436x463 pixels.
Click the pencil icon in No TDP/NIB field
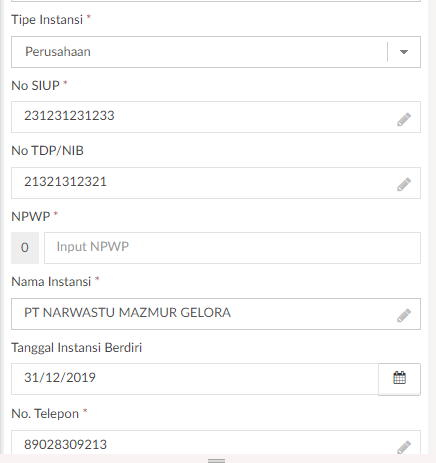[404, 184]
